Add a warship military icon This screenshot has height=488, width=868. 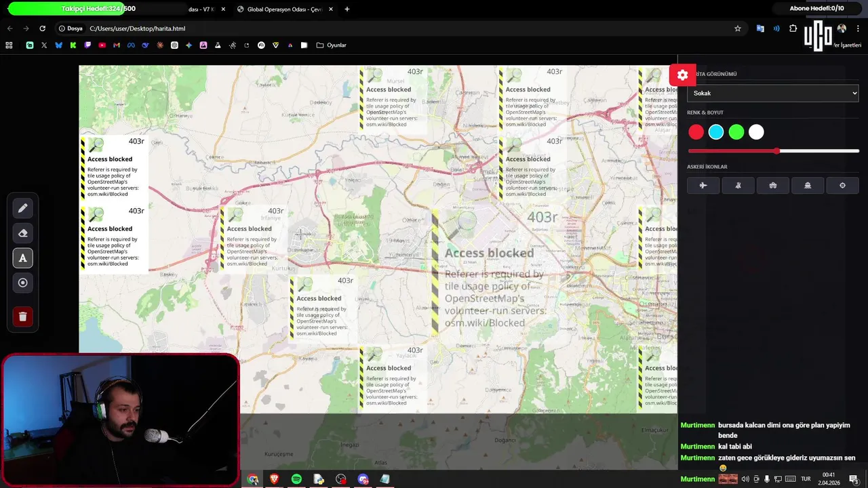pyautogui.click(x=807, y=185)
